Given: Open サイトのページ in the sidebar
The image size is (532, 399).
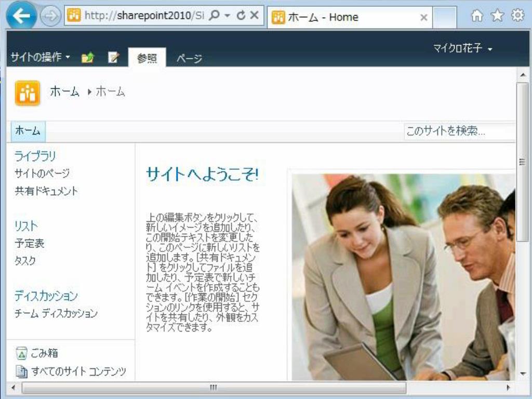Looking at the screenshot, I should 42,174.
